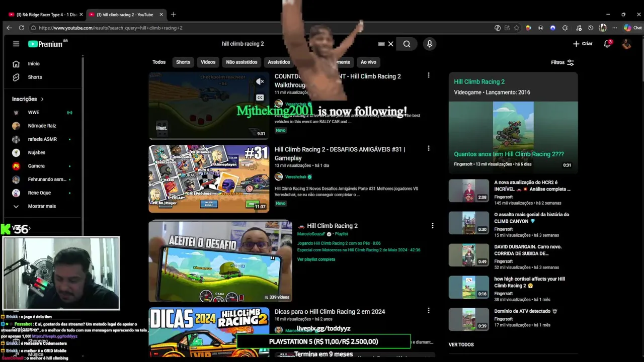
Task: Select the Assistidos filter chip
Action: (279, 62)
